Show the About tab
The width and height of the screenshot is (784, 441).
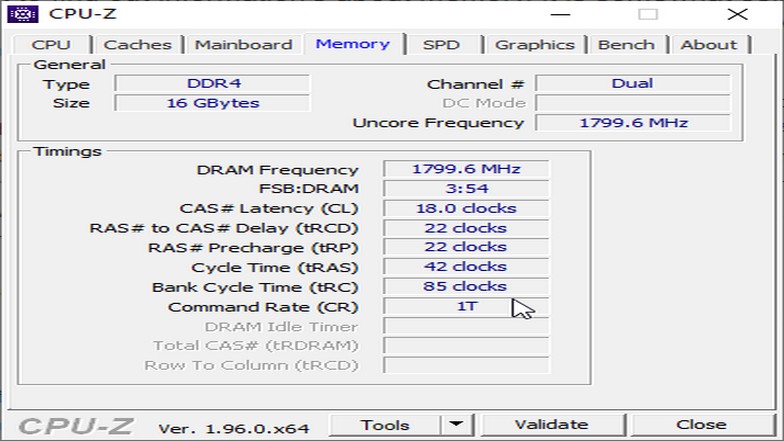coord(708,44)
